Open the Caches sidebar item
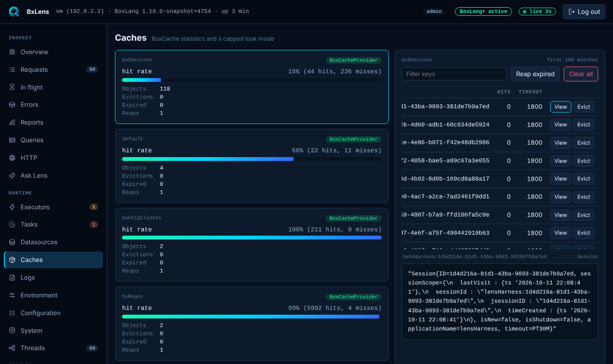The image size is (613, 364). coord(53,260)
